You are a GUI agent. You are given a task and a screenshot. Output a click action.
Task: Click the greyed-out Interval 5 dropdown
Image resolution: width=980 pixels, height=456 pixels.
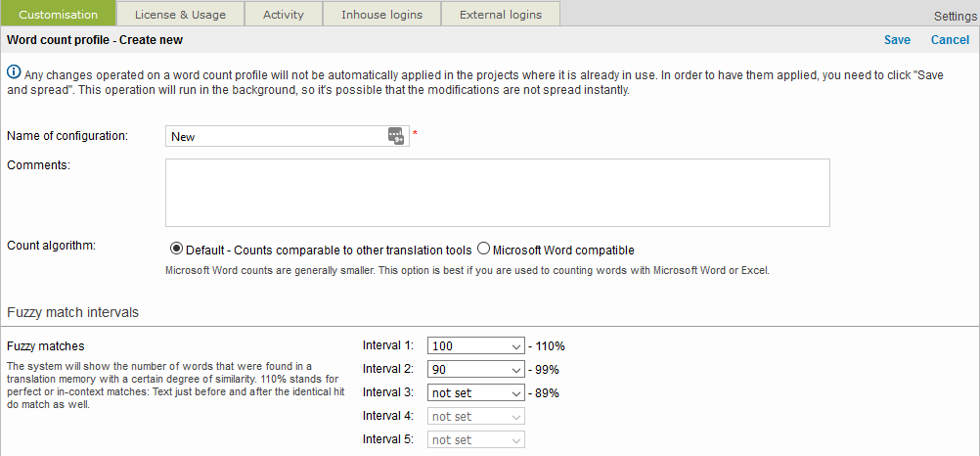476,439
